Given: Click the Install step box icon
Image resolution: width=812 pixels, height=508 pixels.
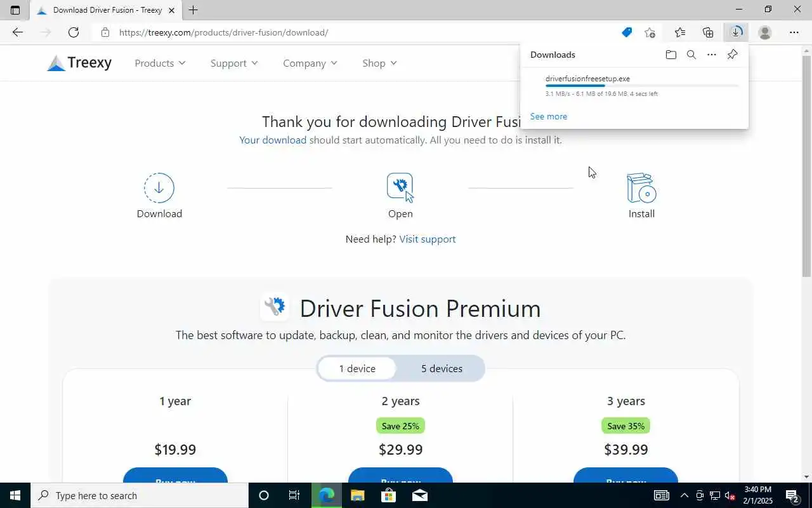Looking at the screenshot, I should (x=641, y=187).
